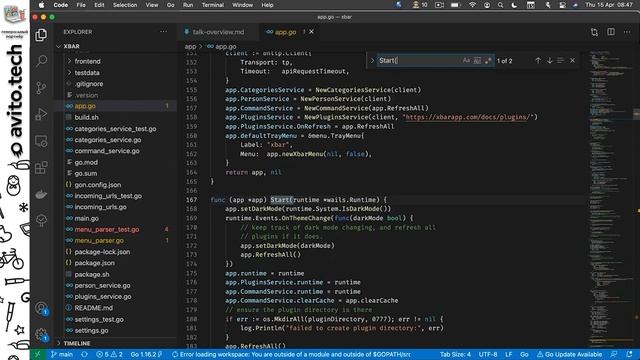Toggle find in selection
The width and height of the screenshot is (640, 360).
[x=560, y=60]
